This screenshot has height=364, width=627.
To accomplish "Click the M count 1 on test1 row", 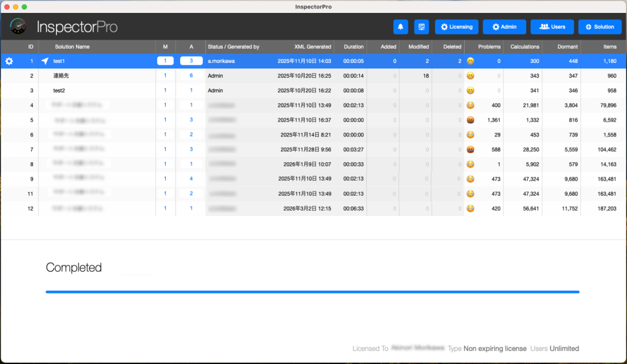I will (165, 61).
